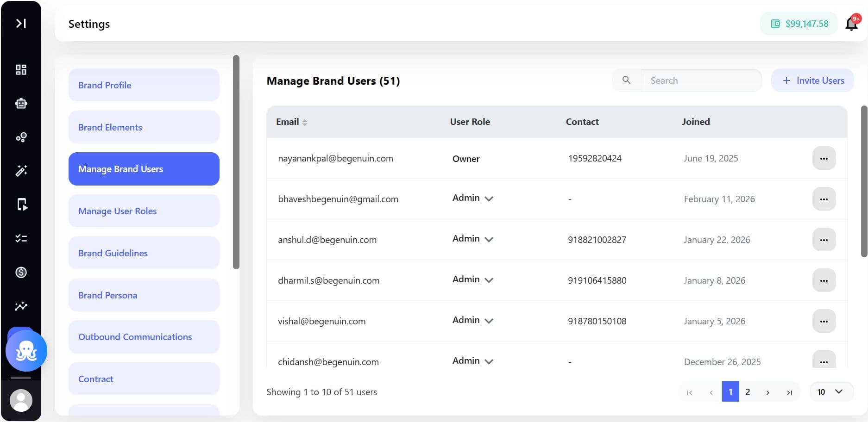This screenshot has height=422, width=868.
Task: Open the dashboard grid icon in sidebar
Action: pos(21,69)
